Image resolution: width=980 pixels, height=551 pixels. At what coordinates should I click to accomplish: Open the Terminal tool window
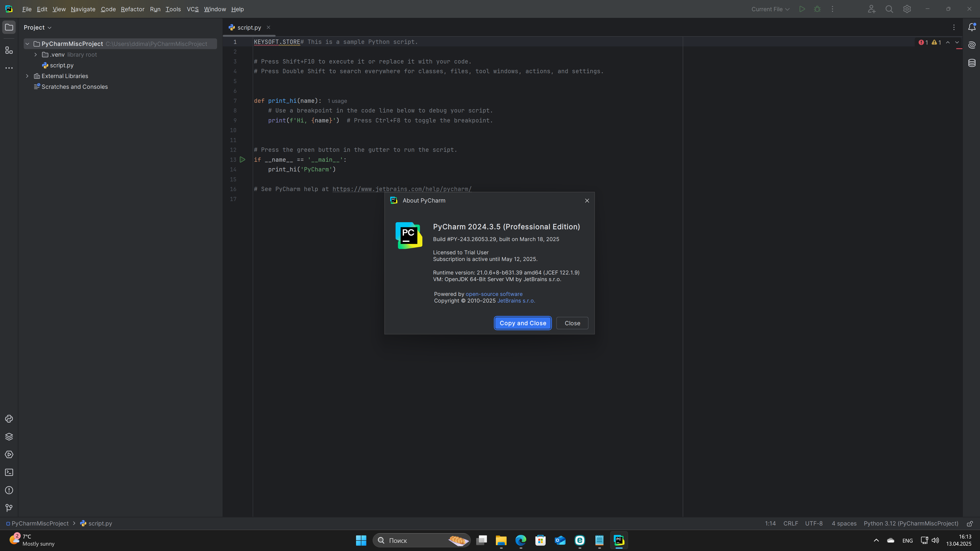point(9,472)
